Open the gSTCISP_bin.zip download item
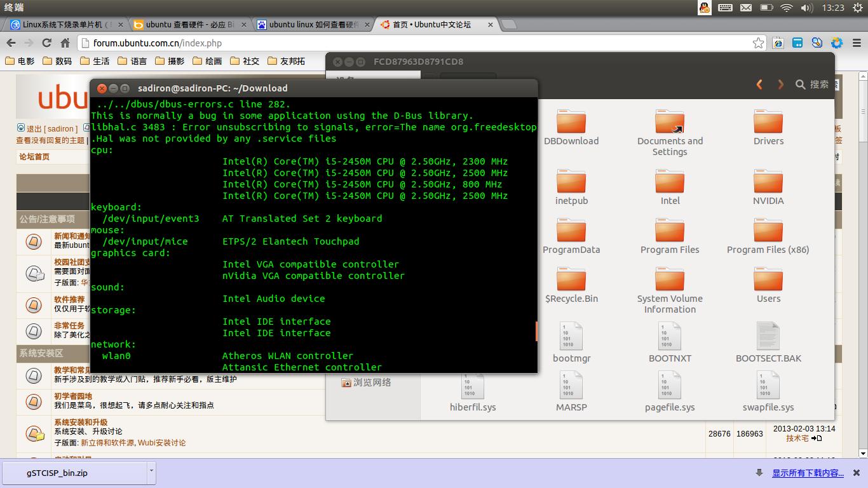Screen dimensions: 868x488 click(75, 472)
